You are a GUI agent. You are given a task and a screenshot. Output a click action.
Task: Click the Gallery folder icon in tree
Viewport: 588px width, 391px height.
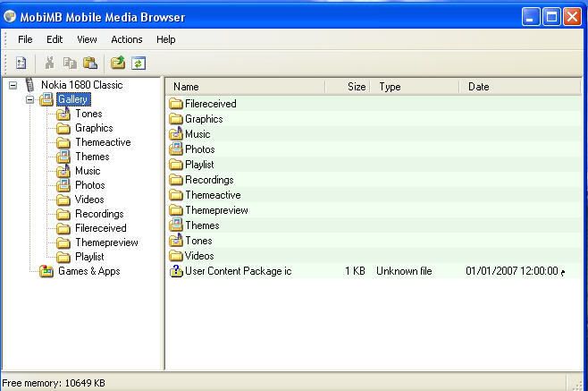coord(46,99)
